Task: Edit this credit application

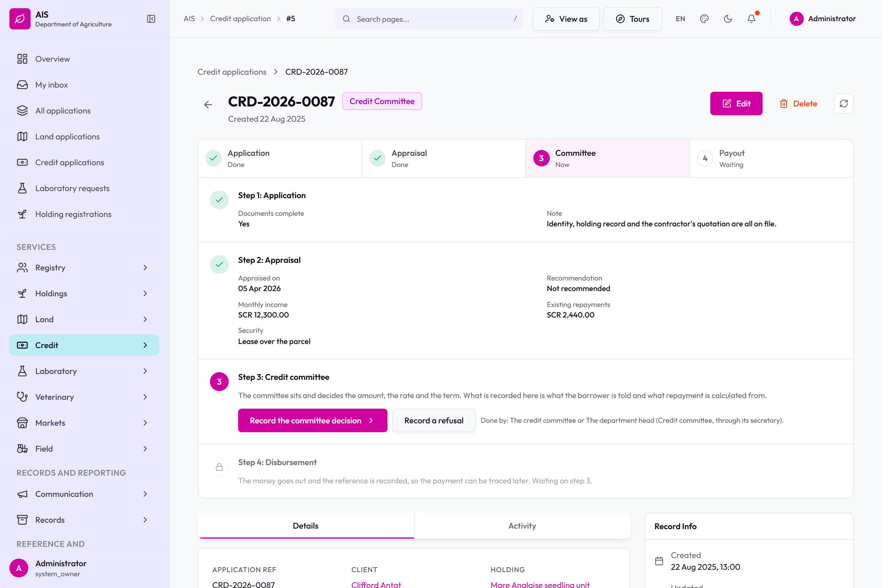Action: (x=736, y=103)
